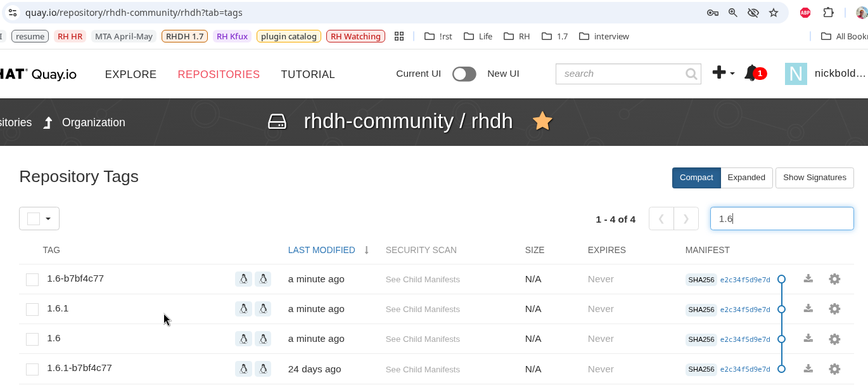Image resolution: width=868 pixels, height=392 pixels.
Task: Bookmark this page with the star icon
Action: (x=774, y=13)
